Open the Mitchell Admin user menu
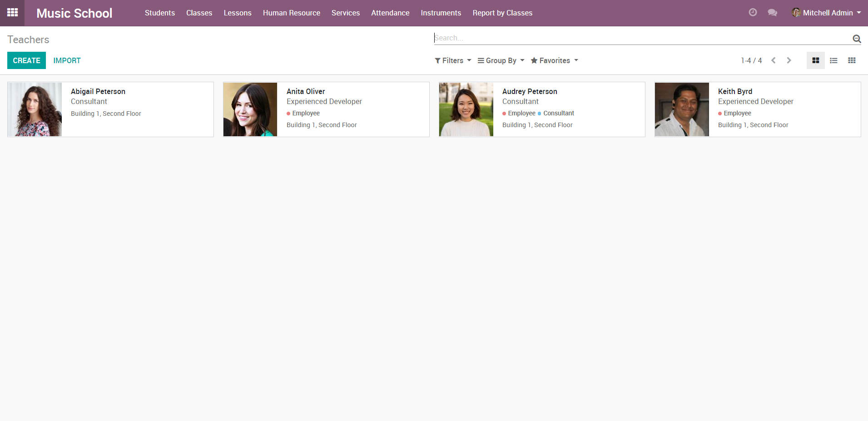Image resolution: width=868 pixels, height=421 pixels. pyautogui.click(x=827, y=13)
